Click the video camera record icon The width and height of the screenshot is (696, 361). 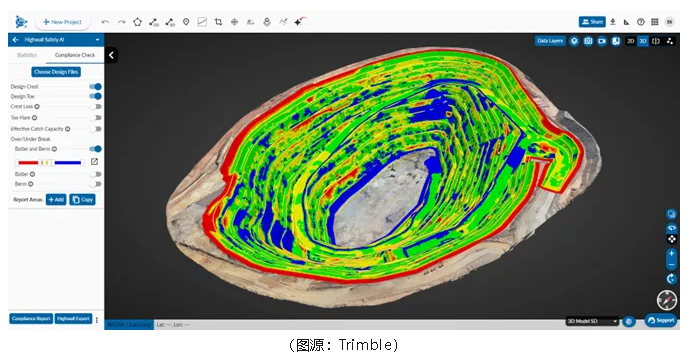point(602,41)
